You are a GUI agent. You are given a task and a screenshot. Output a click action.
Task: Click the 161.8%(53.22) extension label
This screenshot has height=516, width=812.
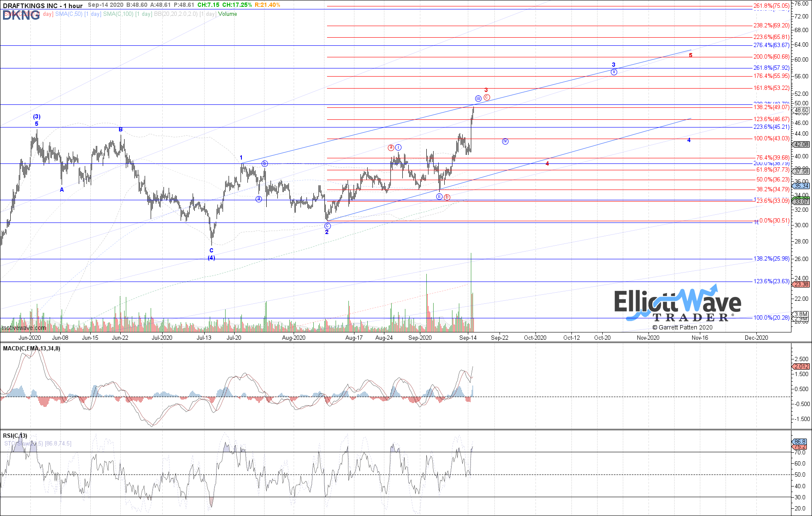(771, 88)
